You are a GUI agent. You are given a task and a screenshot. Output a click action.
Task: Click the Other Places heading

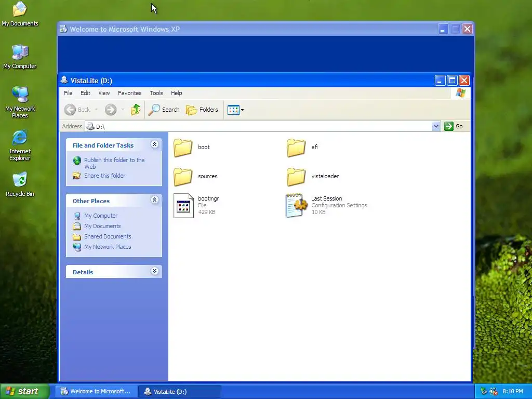click(x=91, y=201)
